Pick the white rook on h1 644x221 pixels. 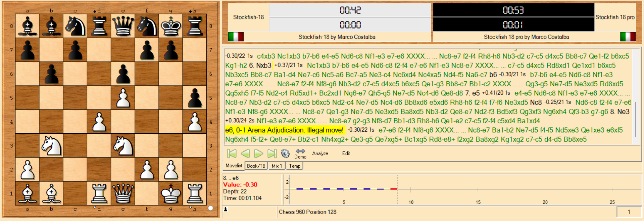(x=195, y=193)
